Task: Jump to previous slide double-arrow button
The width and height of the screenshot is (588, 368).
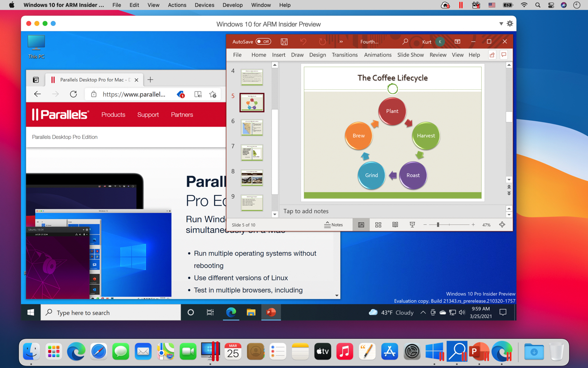Action: [x=509, y=187]
